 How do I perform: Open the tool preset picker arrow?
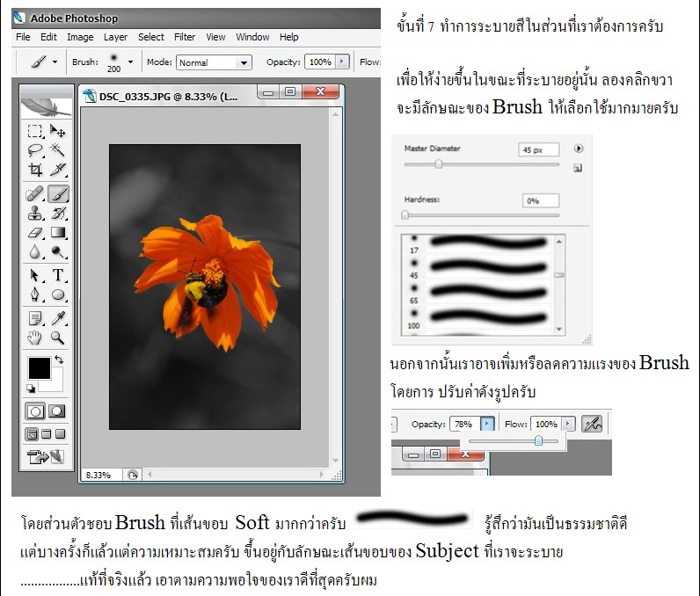click(x=55, y=62)
